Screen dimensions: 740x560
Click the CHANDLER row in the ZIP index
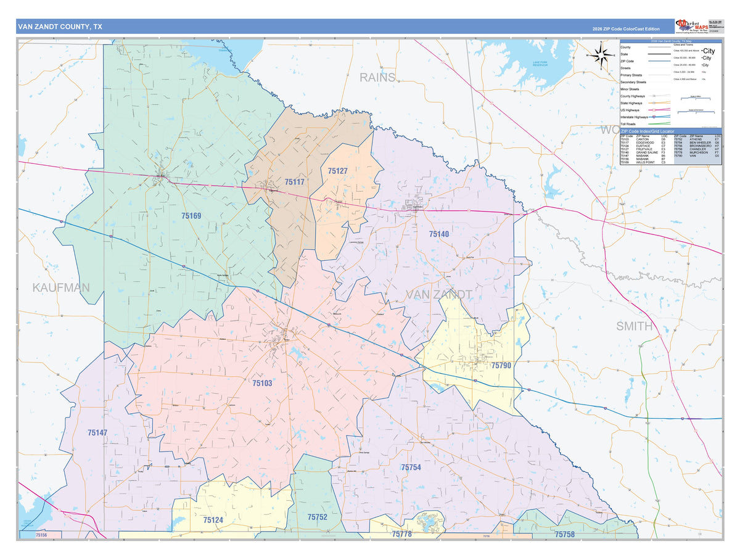[x=697, y=149]
